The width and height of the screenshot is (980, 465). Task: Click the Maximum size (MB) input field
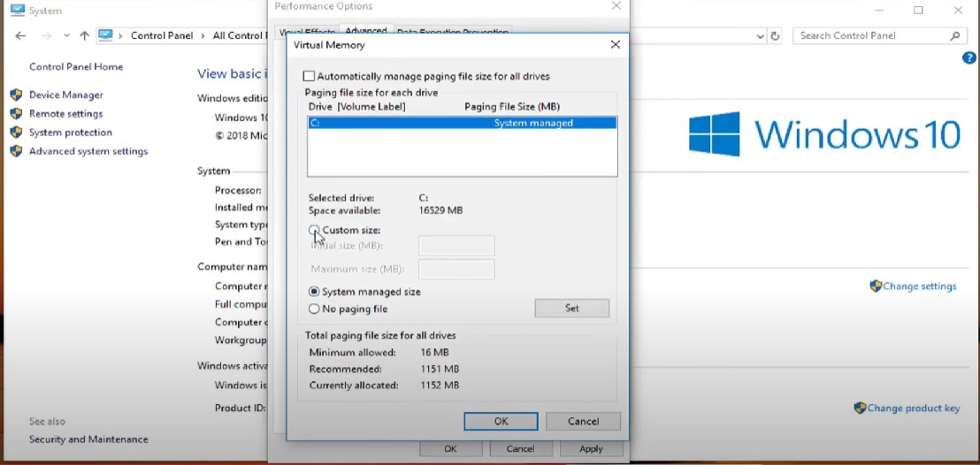click(456, 270)
